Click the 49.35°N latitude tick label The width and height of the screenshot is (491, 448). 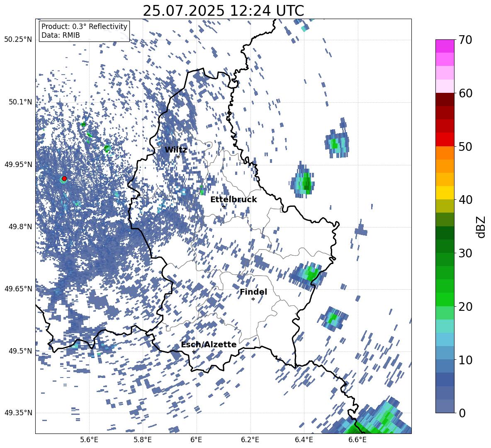pyautogui.click(x=18, y=413)
